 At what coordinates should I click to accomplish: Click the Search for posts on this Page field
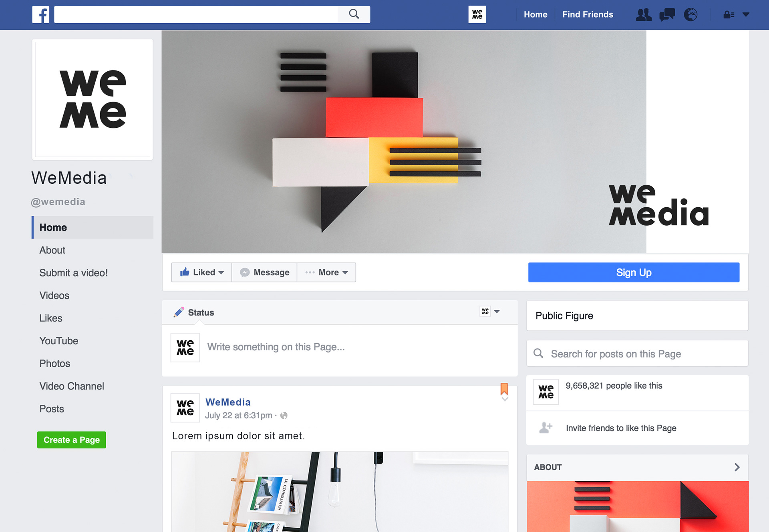click(637, 353)
